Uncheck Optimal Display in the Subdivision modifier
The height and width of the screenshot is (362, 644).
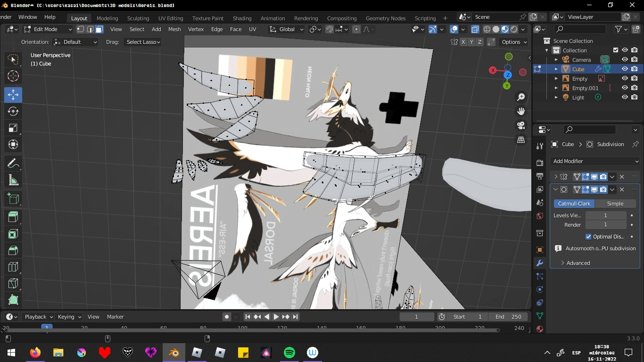click(588, 236)
